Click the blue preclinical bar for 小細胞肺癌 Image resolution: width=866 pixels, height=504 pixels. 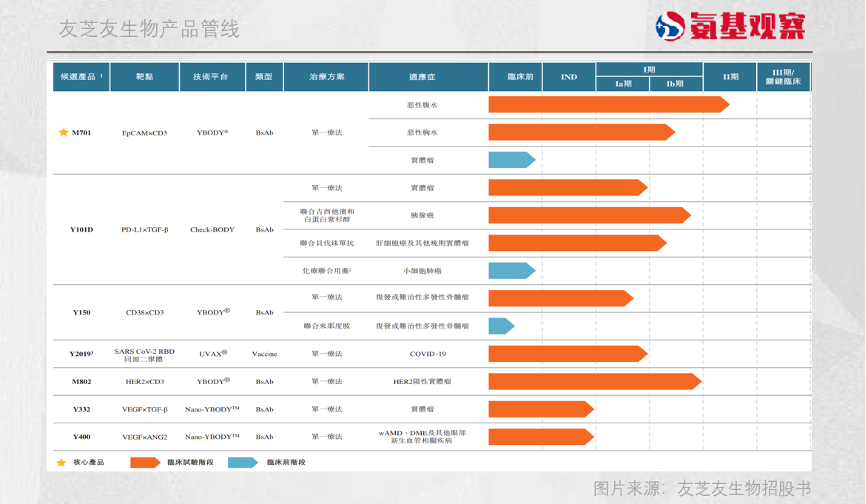[511, 271]
